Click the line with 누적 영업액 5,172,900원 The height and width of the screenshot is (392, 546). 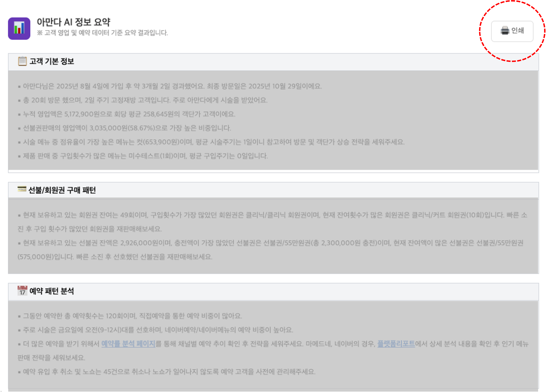point(129,114)
